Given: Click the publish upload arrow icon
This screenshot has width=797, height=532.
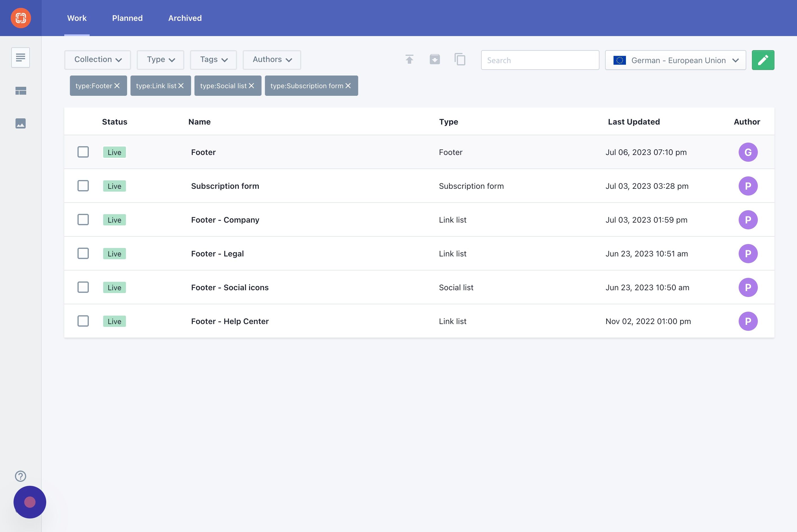Looking at the screenshot, I should 409,59.
